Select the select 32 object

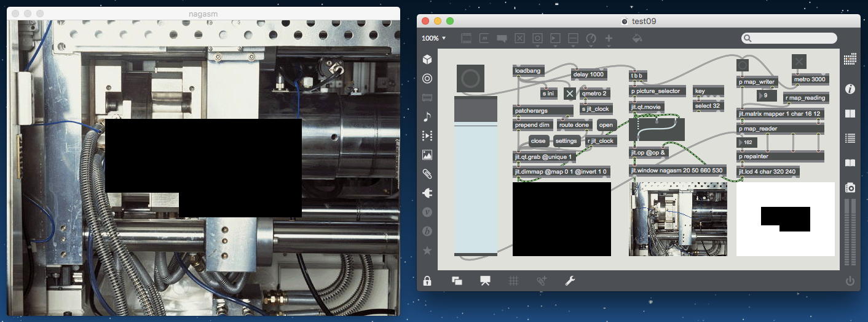[708, 105]
